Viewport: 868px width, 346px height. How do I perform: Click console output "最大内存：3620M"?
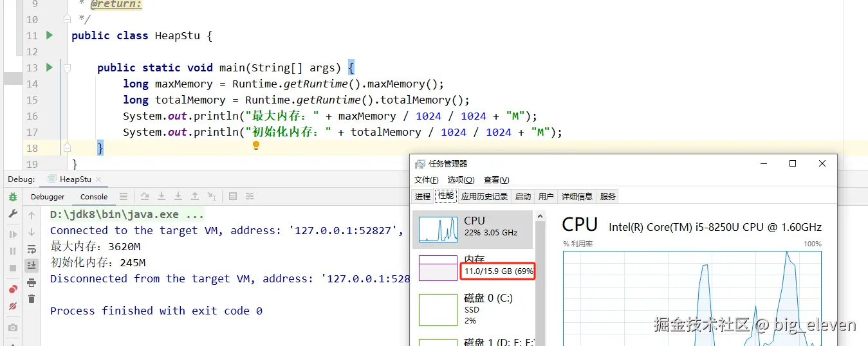[95, 246]
